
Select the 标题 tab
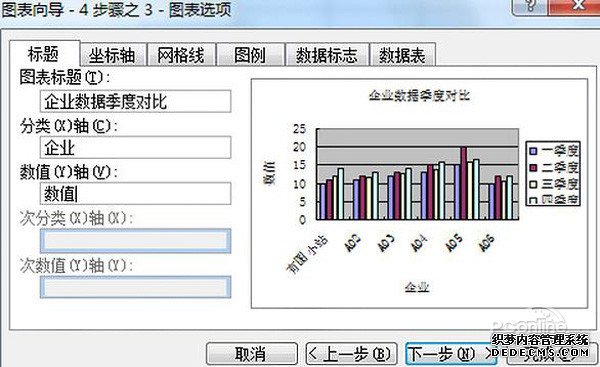click(x=44, y=54)
